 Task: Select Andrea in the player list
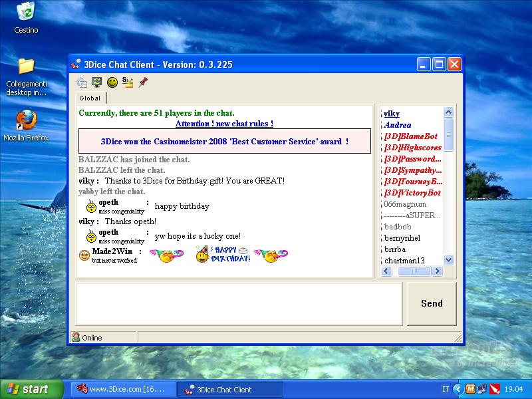tap(397, 125)
